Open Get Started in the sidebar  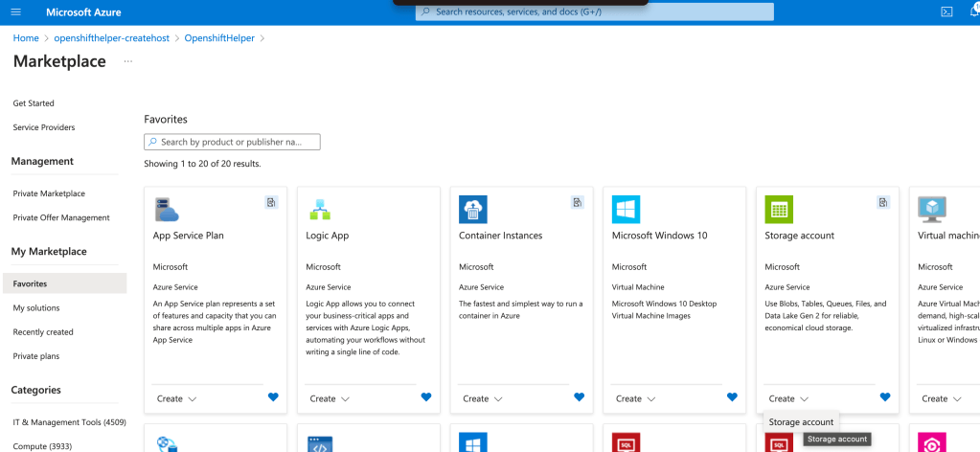click(34, 103)
